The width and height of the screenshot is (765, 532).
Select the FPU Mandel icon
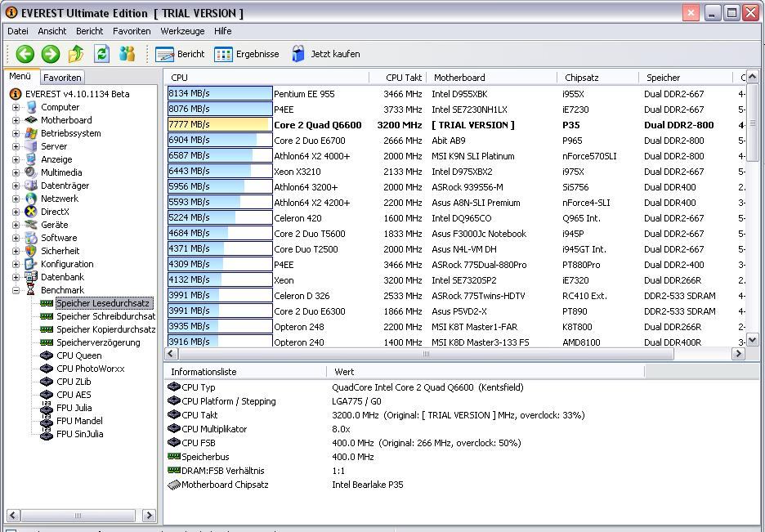pyautogui.click(x=47, y=421)
